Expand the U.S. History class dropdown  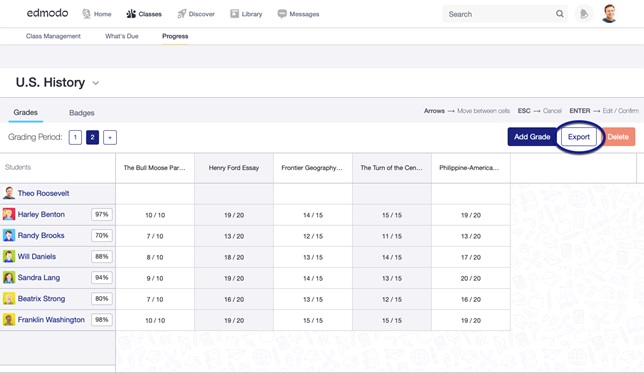96,83
